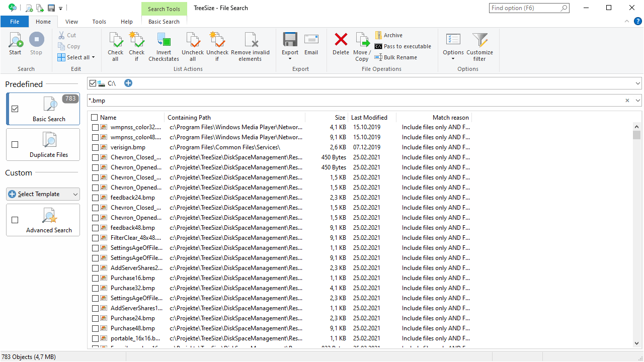Pass checked files to executable
The height and width of the screenshot is (362, 644).
(403, 46)
